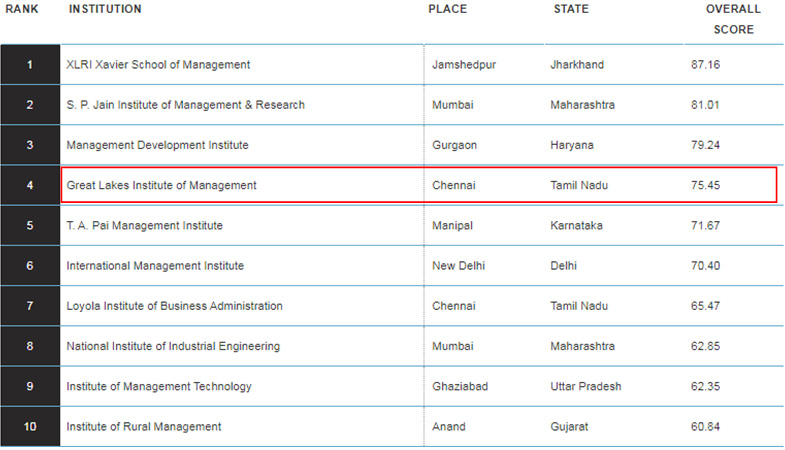This screenshot has height=450, width=785.
Task: Select S. P. Jain Institute of Management & Research
Action: [185, 105]
